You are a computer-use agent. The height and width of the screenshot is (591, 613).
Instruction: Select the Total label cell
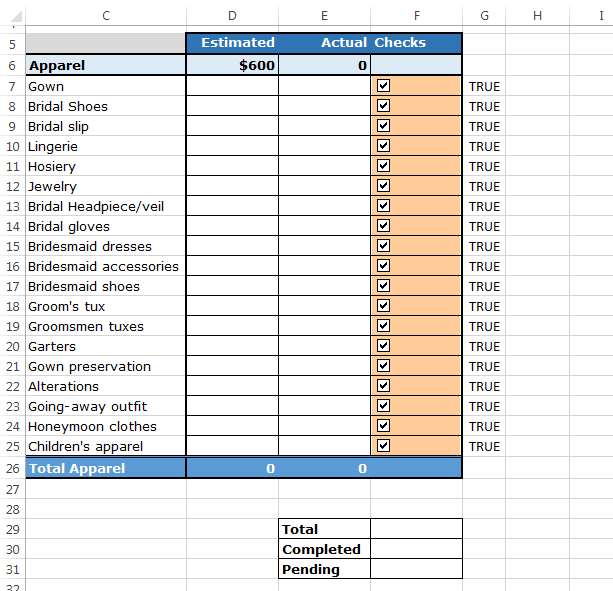[x=324, y=529]
